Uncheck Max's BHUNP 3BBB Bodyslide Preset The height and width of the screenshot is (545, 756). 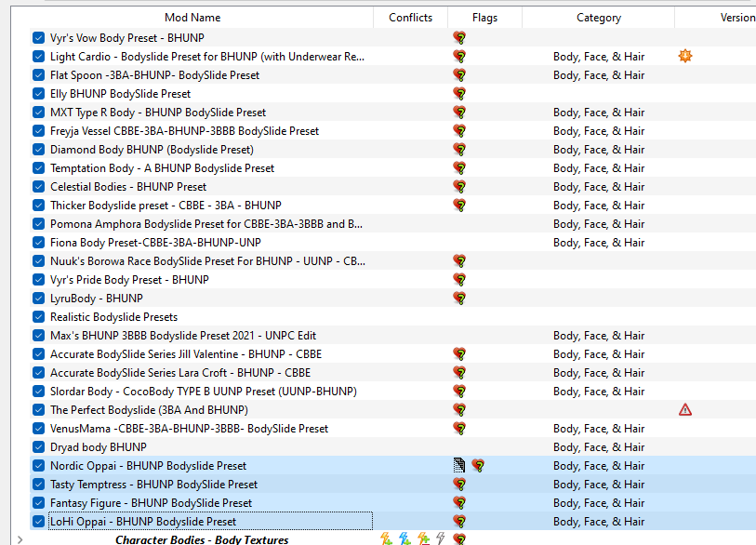(x=38, y=336)
